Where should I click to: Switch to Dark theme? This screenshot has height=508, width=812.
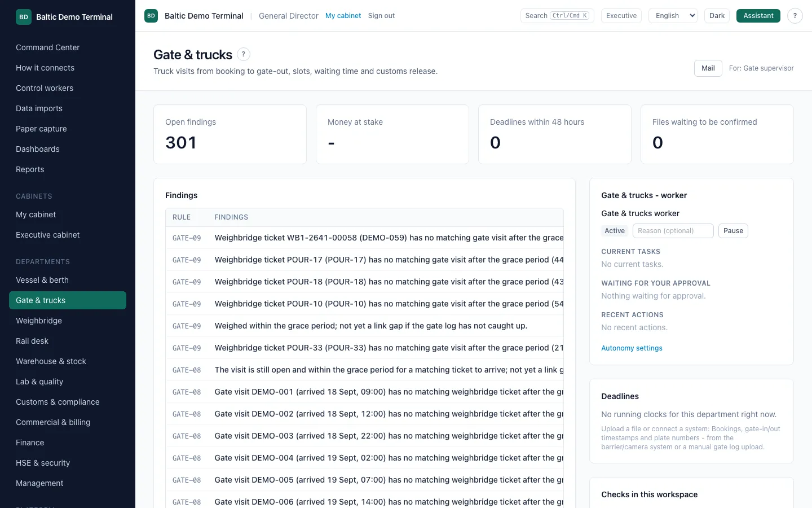pyautogui.click(x=717, y=16)
